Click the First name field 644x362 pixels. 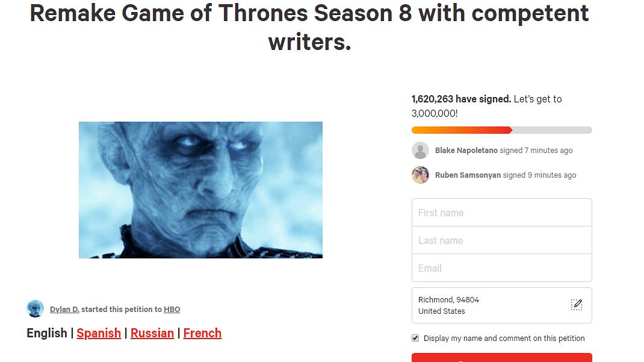coord(501,213)
